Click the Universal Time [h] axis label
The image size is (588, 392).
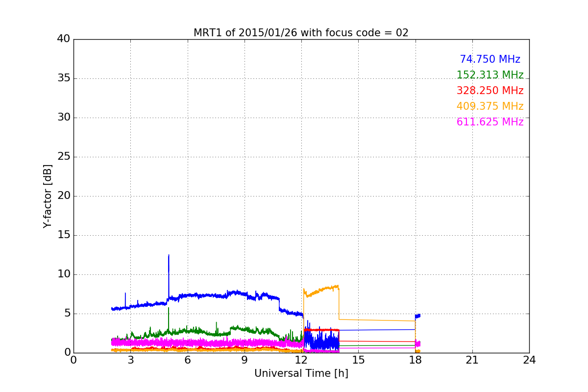(301, 373)
